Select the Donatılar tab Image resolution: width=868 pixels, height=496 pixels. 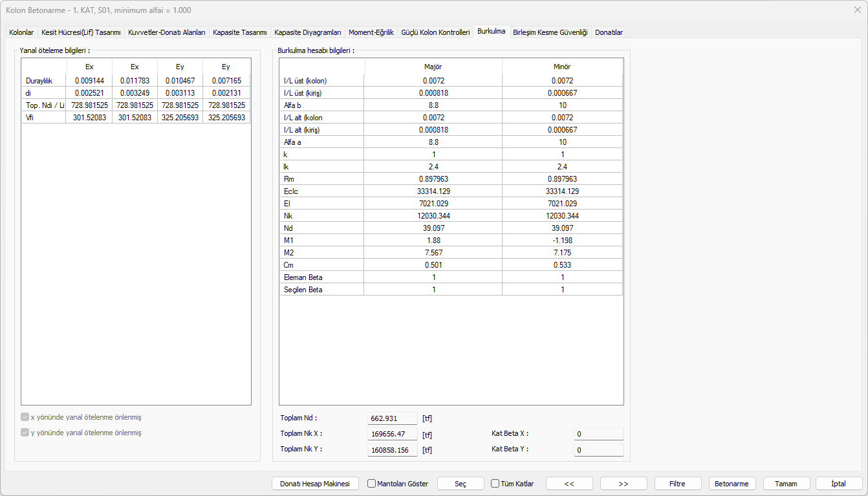click(x=609, y=32)
